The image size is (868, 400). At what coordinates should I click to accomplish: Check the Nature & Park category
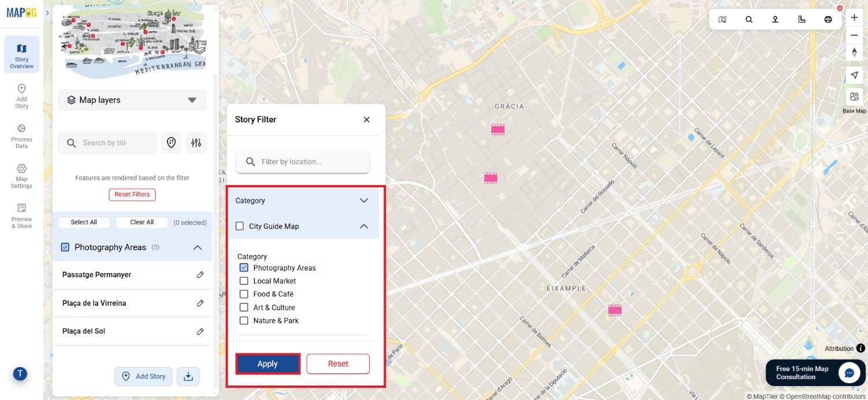click(x=244, y=320)
